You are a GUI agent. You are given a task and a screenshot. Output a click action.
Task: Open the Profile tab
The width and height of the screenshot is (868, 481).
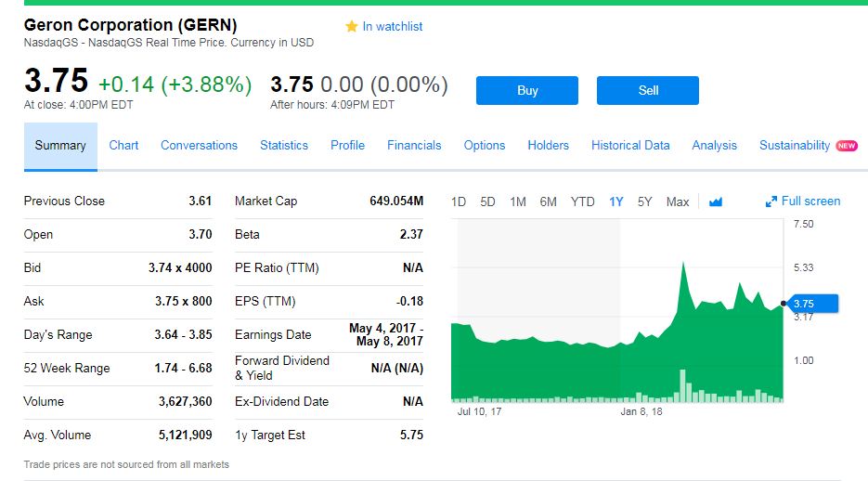[x=347, y=145]
